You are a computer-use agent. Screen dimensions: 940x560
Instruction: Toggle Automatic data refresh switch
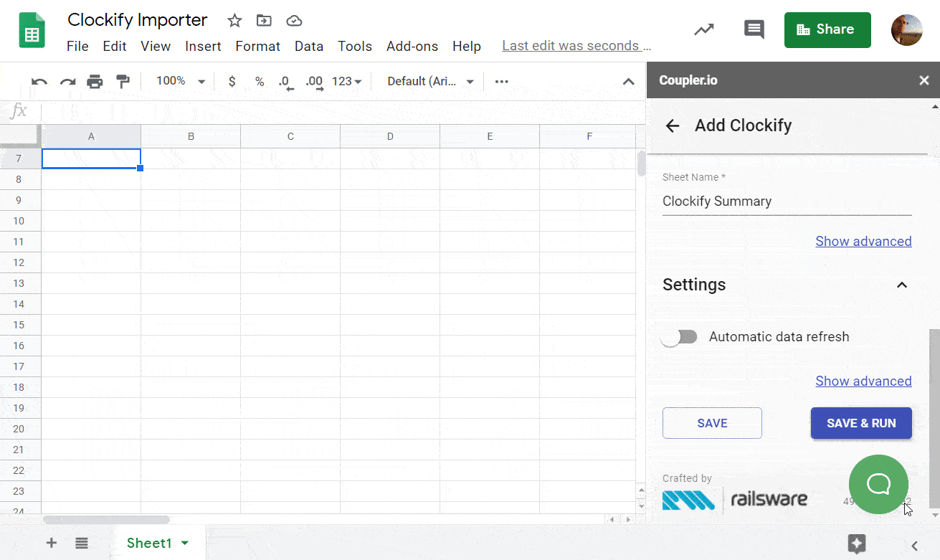[679, 337]
